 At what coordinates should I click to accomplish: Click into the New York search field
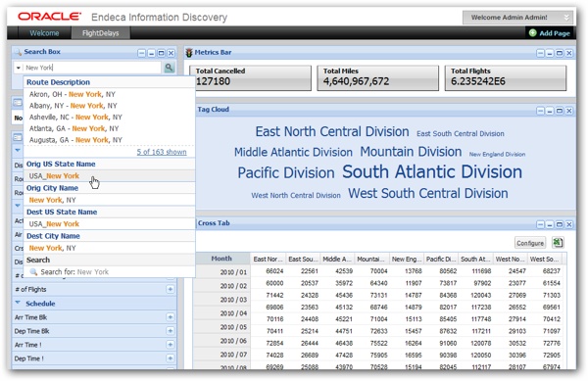coord(92,68)
